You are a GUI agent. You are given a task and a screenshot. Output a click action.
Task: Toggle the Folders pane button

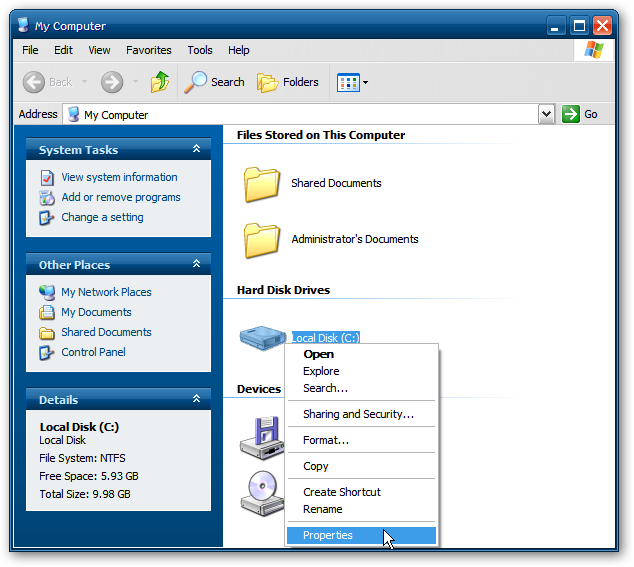click(287, 82)
